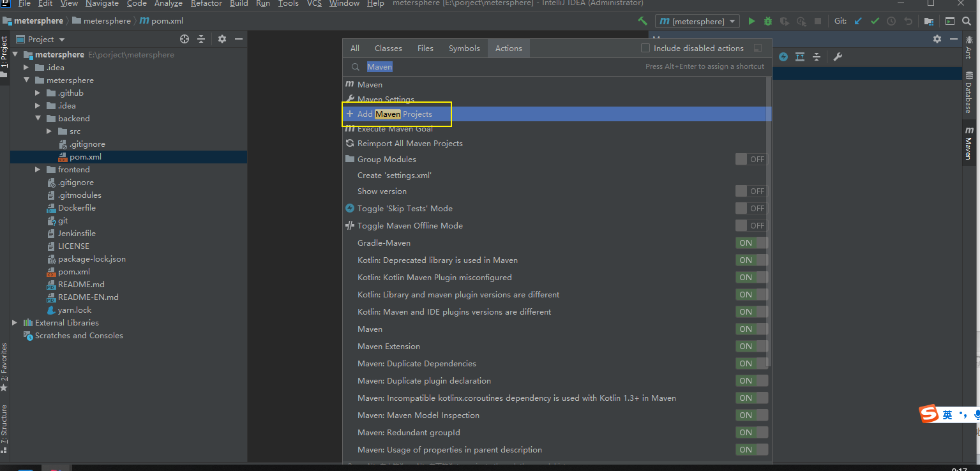The height and width of the screenshot is (471, 980).
Task: Hide the Project tool window
Action: tap(238, 39)
